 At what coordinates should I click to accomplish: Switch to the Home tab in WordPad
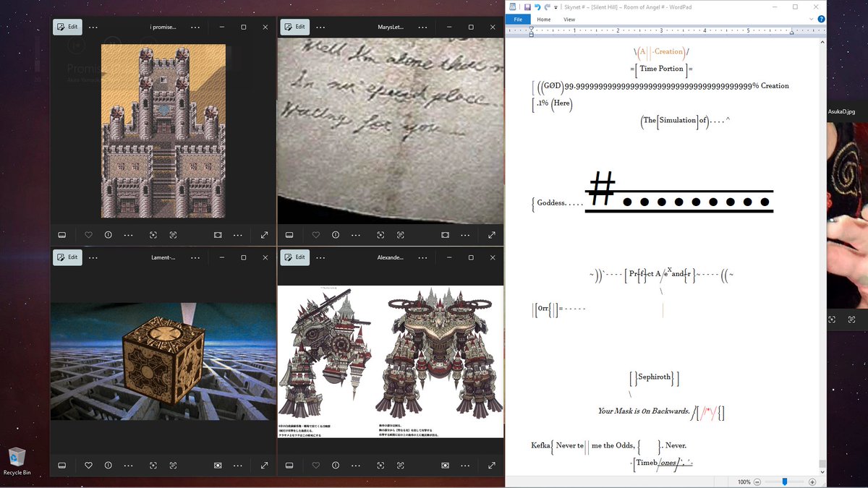[544, 20]
